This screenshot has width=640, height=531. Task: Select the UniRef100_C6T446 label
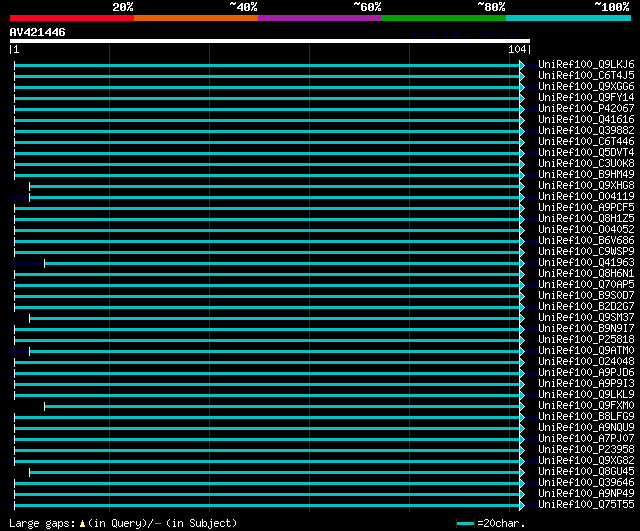coord(586,142)
